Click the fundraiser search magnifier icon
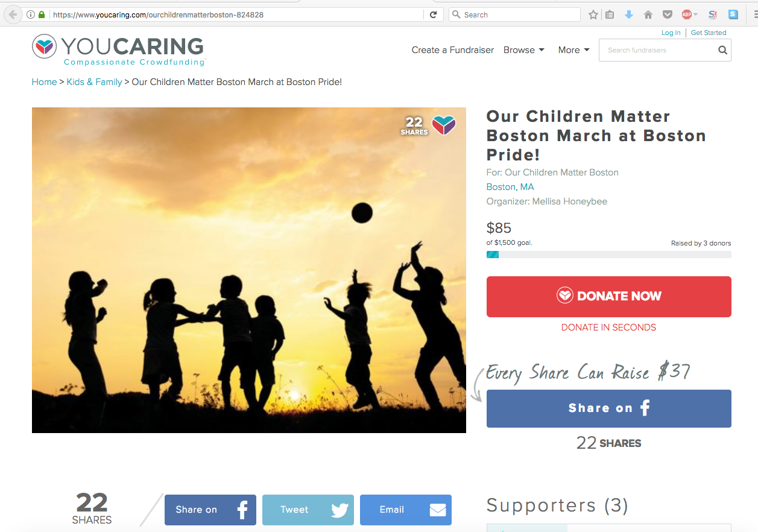This screenshot has width=758, height=532. coord(722,50)
